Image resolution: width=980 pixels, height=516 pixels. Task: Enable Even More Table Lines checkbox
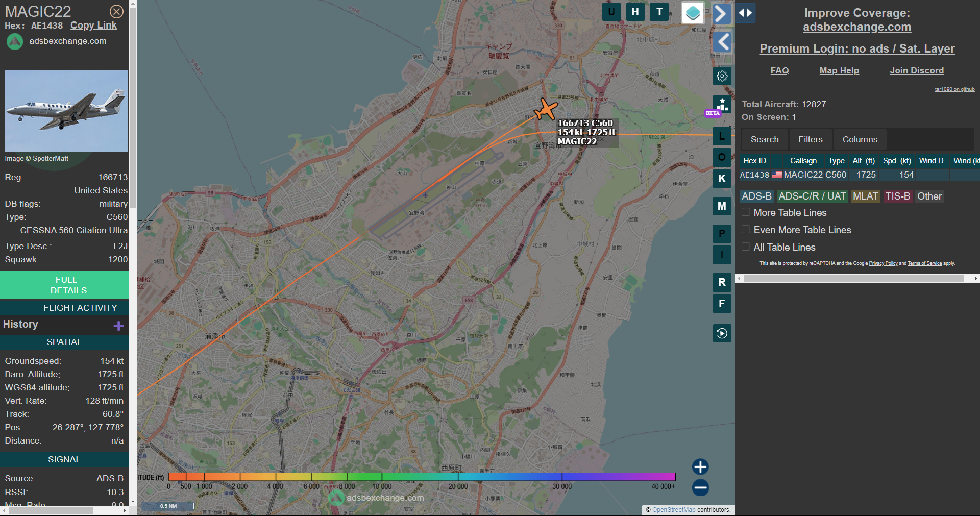[x=746, y=229]
